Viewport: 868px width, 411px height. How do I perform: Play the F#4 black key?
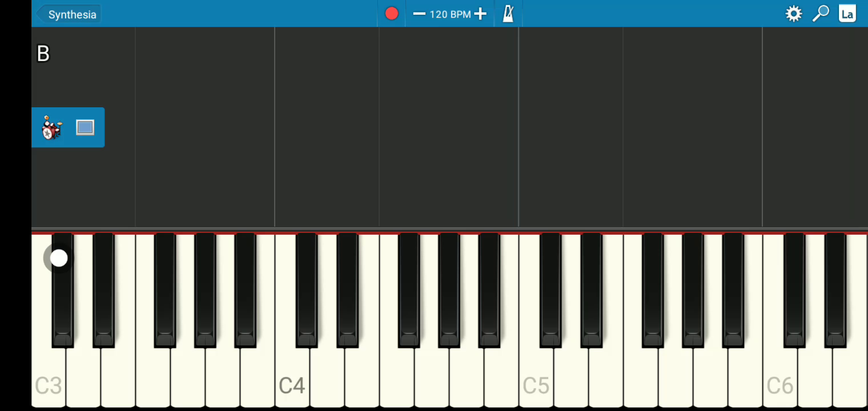click(408, 289)
